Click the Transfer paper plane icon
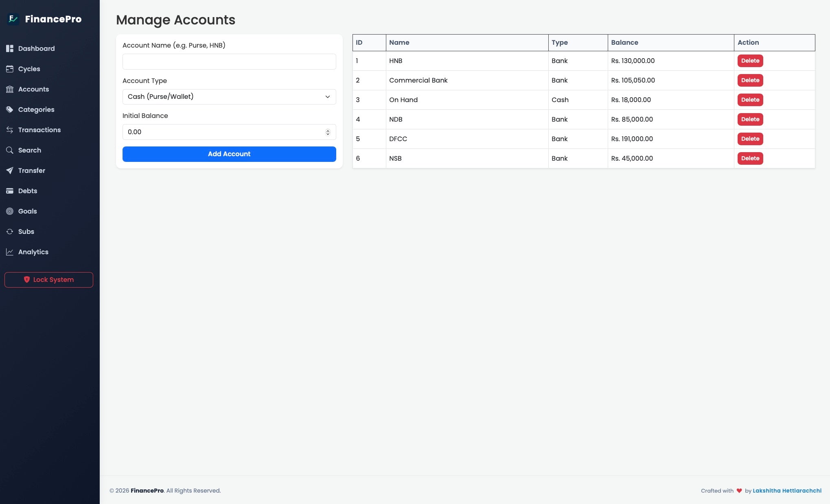 (x=10, y=170)
